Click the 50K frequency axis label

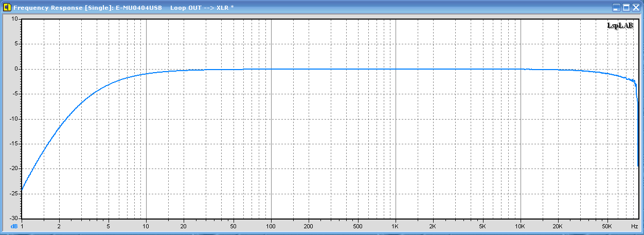pos(607,226)
